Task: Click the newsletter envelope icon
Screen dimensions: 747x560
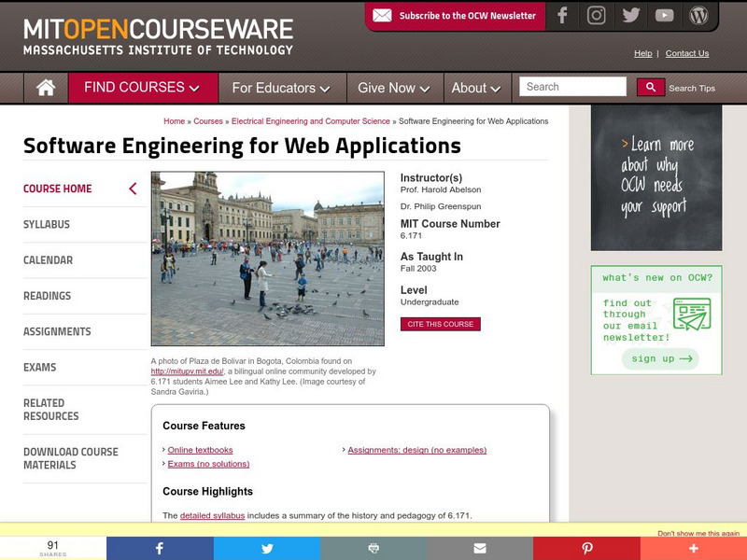Action: point(382,15)
